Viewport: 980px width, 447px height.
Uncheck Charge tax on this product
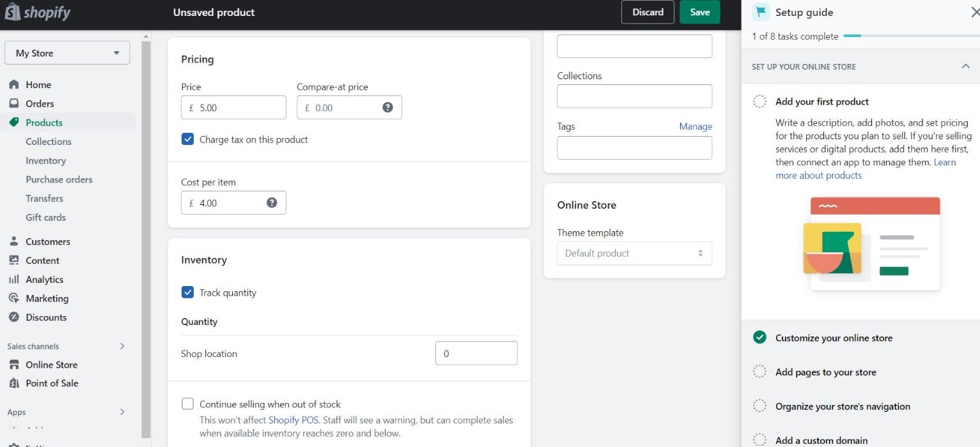click(x=187, y=139)
